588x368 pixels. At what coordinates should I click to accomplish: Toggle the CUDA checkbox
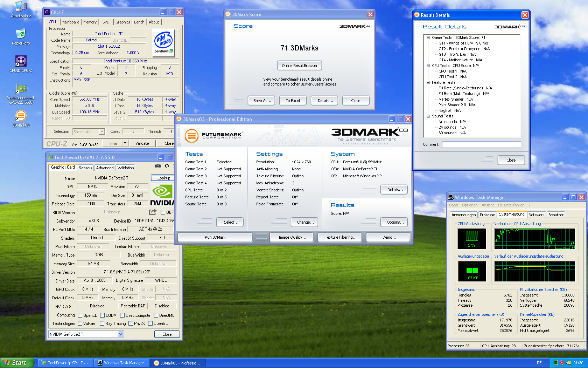[x=102, y=315]
